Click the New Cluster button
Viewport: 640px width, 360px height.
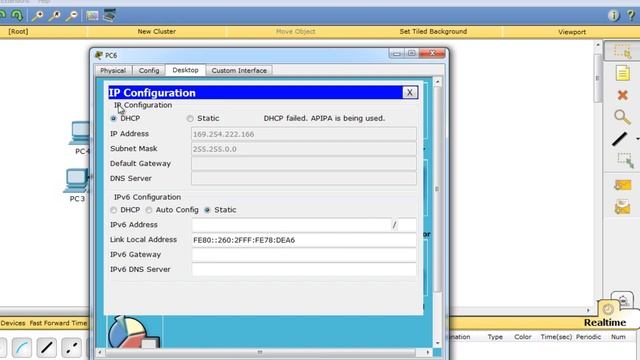(x=157, y=31)
